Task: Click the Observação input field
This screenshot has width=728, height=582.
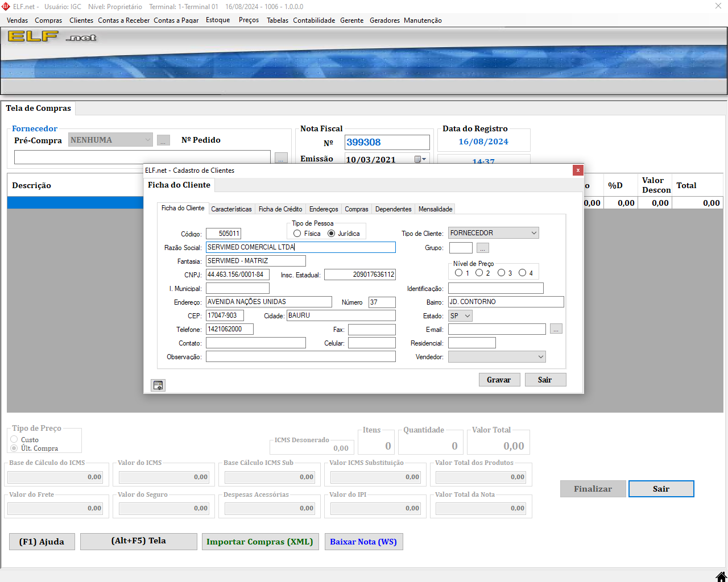Action: coord(301,356)
